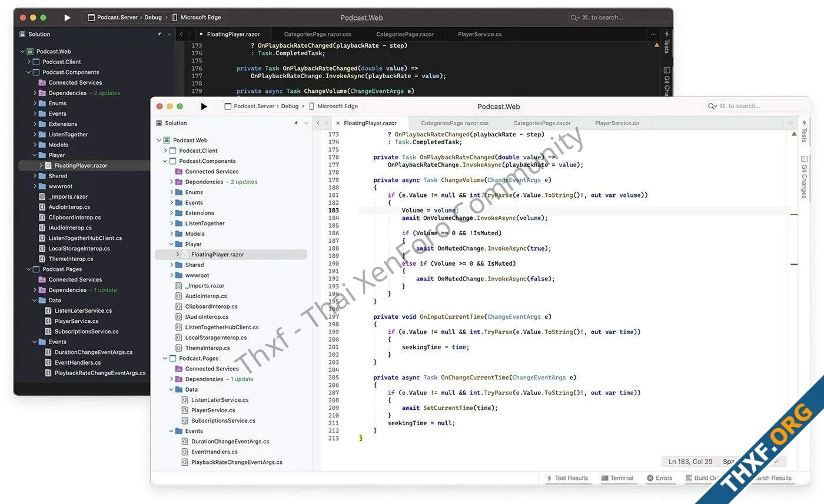The image size is (824, 504).
Task: Focus the search field in dark window
Action: click(618, 18)
